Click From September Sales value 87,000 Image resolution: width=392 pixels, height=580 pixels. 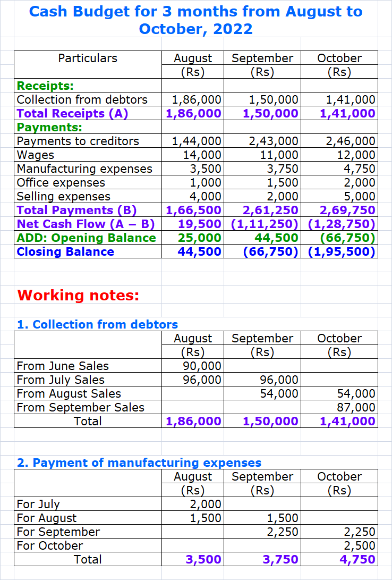(x=356, y=407)
